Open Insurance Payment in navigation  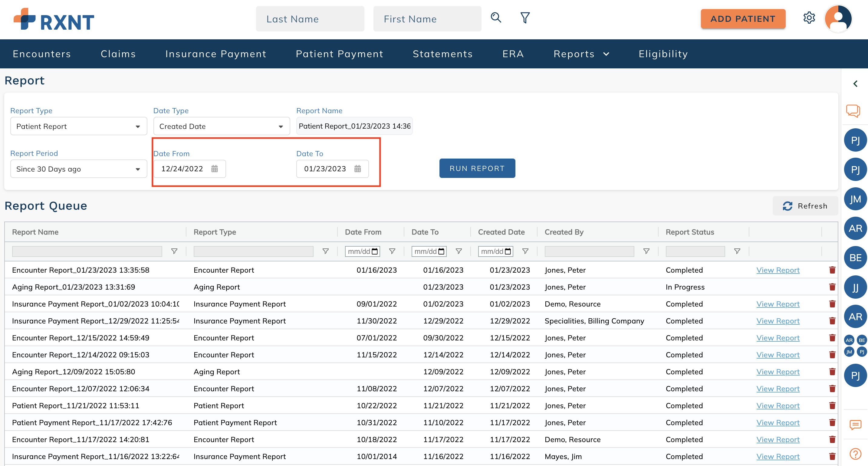[x=216, y=54]
